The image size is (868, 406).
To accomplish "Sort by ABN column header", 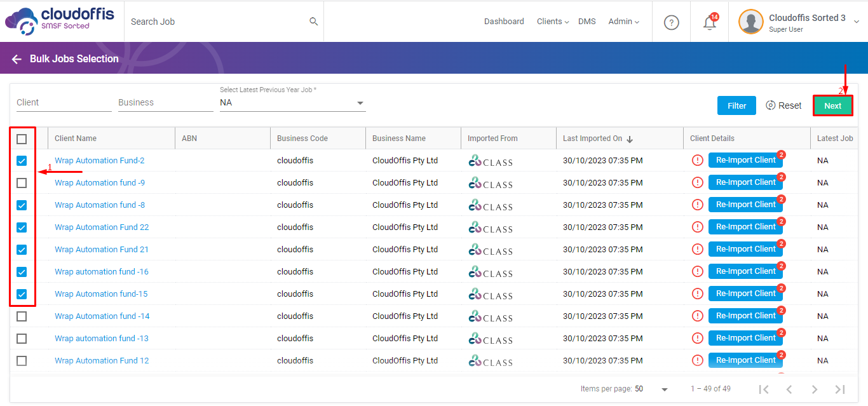I will pyautogui.click(x=189, y=139).
